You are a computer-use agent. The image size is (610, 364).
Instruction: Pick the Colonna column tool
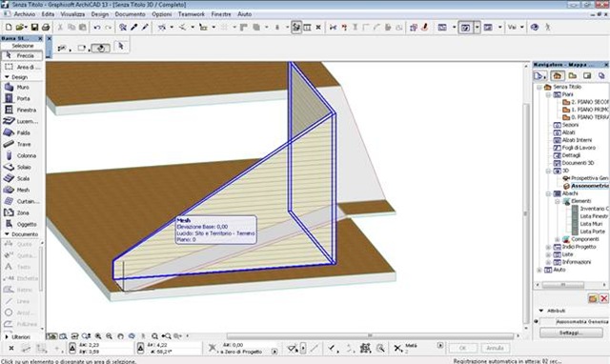pyautogui.click(x=22, y=155)
